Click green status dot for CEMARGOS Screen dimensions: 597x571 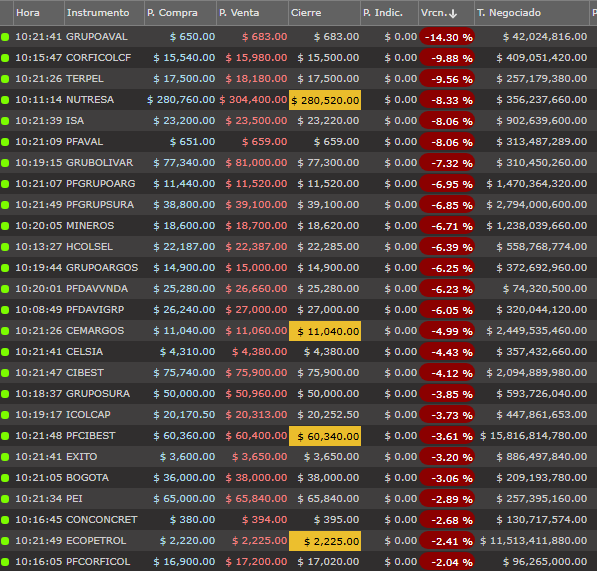pyautogui.click(x=5, y=331)
